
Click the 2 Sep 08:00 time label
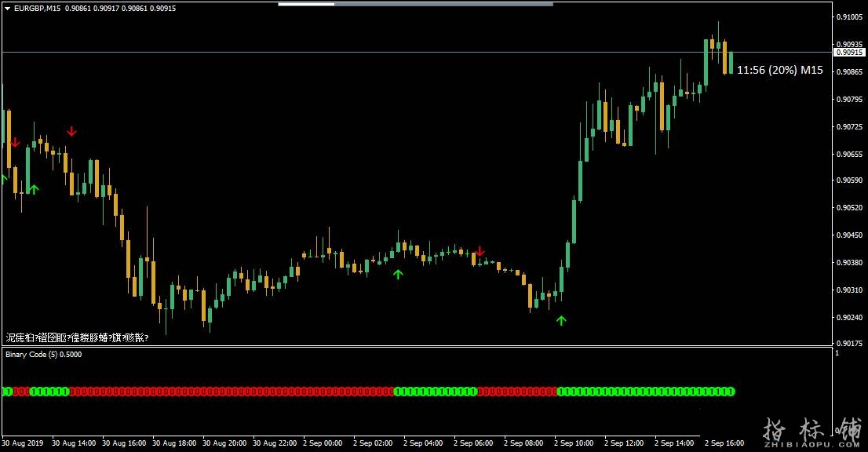[x=523, y=443]
